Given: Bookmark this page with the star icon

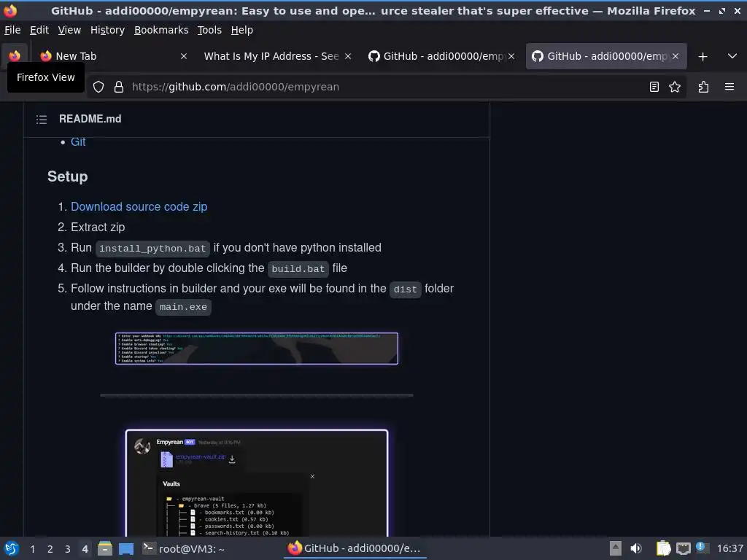Looking at the screenshot, I should pyautogui.click(x=675, y=87).
